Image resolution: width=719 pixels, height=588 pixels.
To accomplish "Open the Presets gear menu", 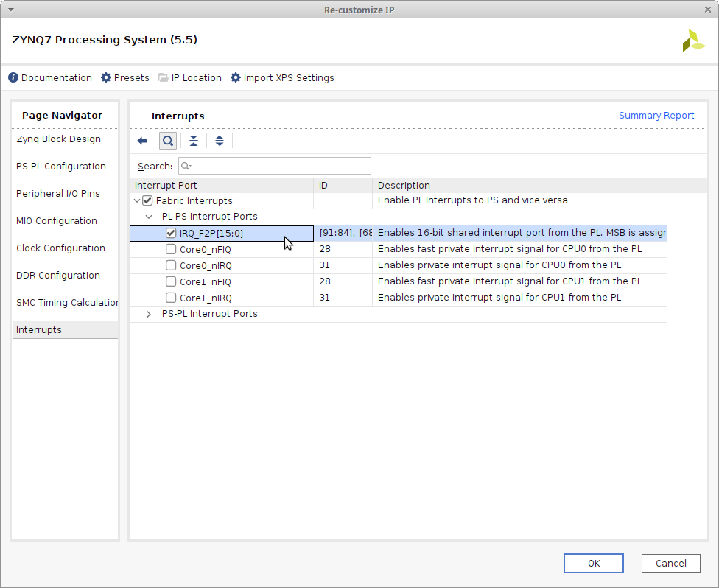I will coord(106,77).
